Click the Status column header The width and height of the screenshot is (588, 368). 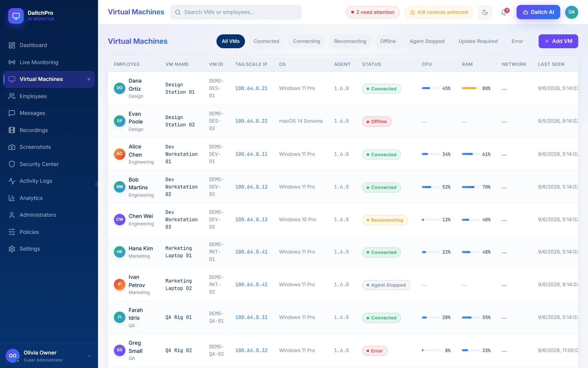click(372, 64)
